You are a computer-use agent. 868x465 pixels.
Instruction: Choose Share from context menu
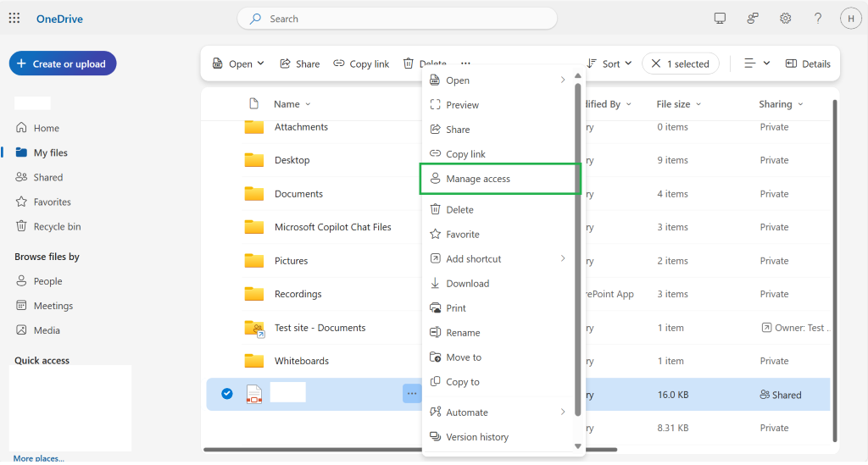[x=498, y=130]
